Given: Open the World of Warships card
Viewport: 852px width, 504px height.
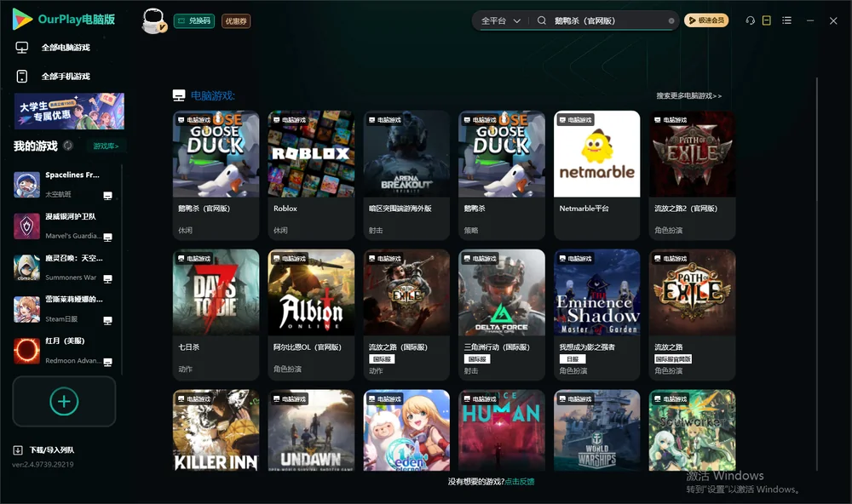Looking at the screenshot, I should click(x=596, y=430).
